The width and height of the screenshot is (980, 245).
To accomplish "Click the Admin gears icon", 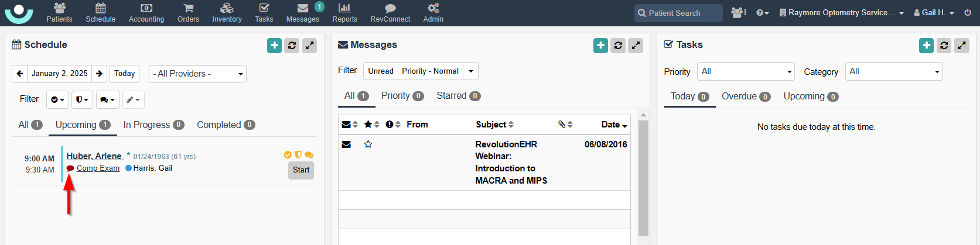I will (x=433, y=8).
